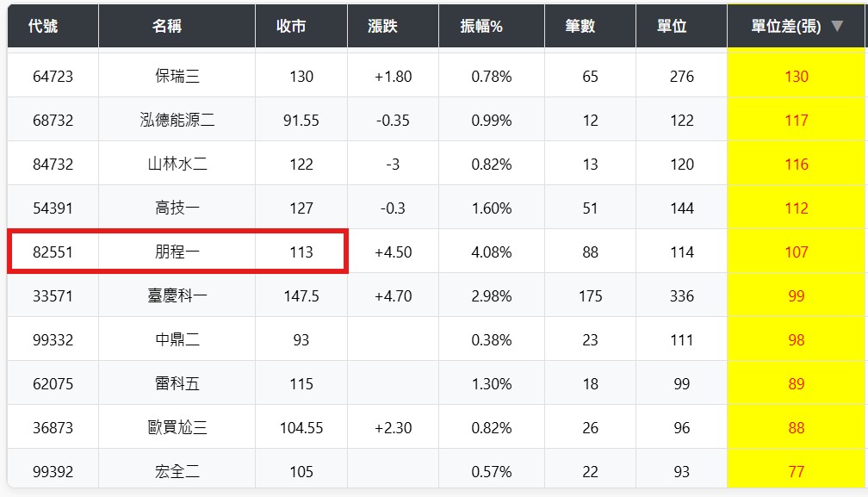Click the 漲跌 column header
Screen dimensions: 868x497
[x=382, y=26]
